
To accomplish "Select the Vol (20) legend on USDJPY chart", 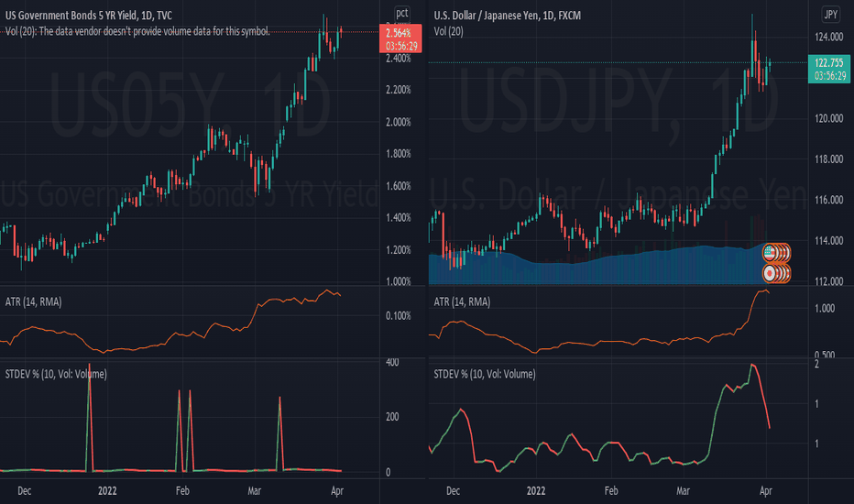I will point(449,31).
